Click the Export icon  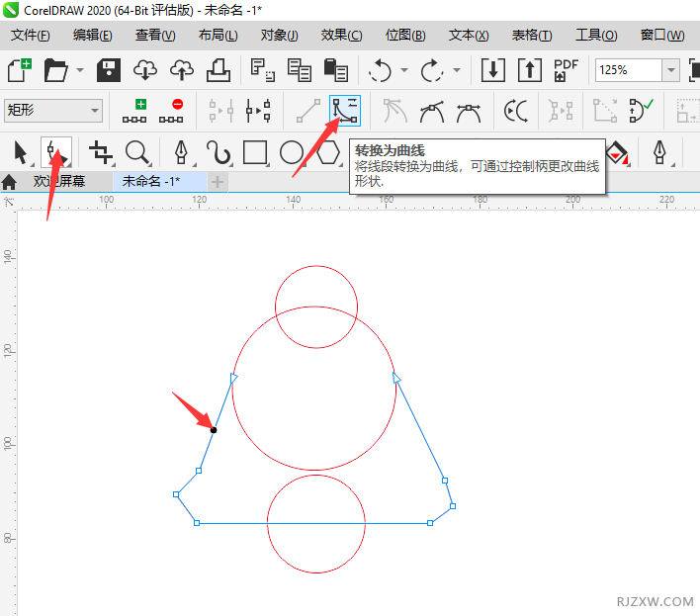point(530,70)
